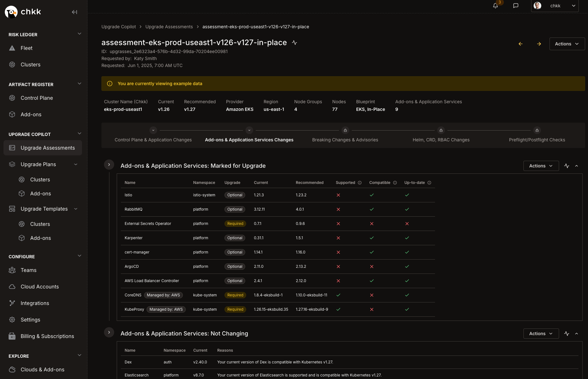Click Integrations icon in sidebar
Image resolution: width=588 pixels, height=379 pixels.
tap(12, 303)
